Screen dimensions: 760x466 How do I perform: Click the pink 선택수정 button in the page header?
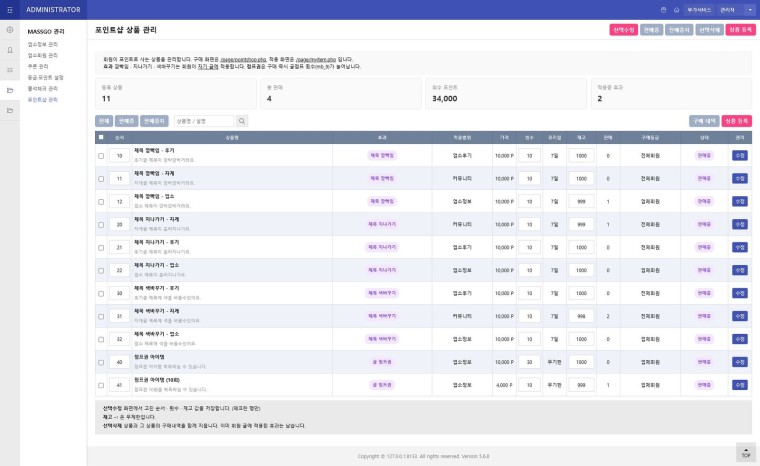(x=623, y=30)
